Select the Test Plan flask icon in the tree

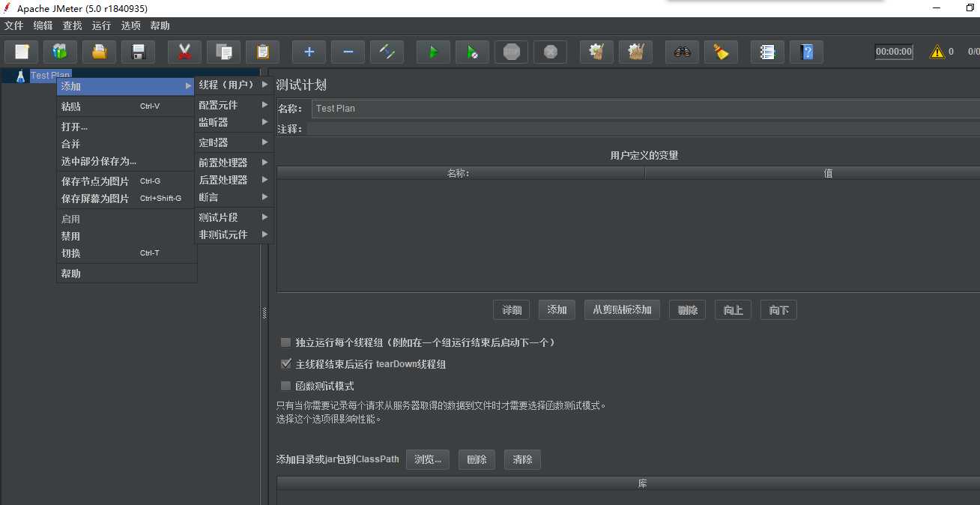click(20, 75)
